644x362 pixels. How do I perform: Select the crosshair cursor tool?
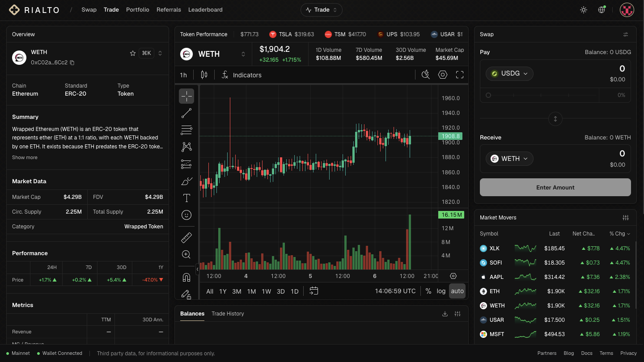point(186,96)
